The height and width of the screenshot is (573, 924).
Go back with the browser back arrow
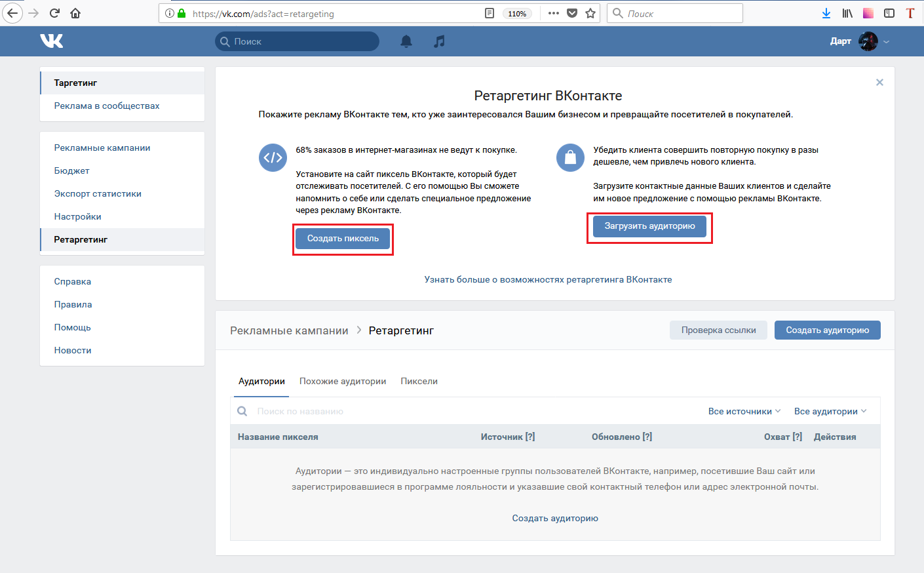pos(12,13)
